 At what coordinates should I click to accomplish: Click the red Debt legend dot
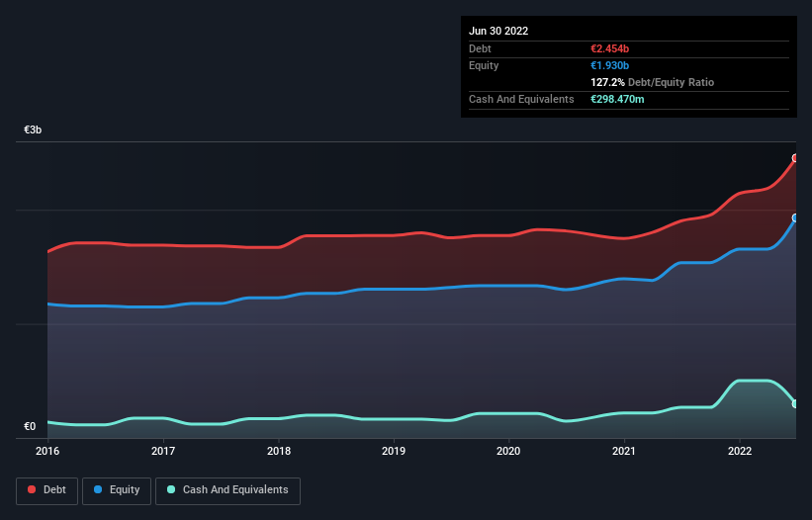click(x=32, y=489)
